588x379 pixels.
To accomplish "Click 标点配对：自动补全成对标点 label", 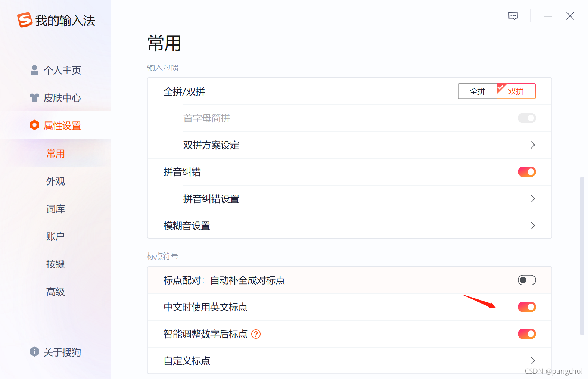I will pos(224,280).
